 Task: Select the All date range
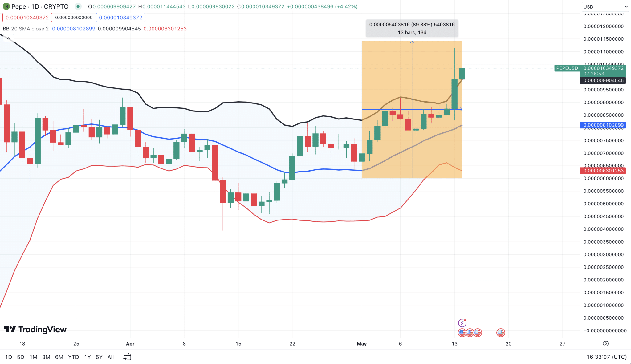[111, 357]
